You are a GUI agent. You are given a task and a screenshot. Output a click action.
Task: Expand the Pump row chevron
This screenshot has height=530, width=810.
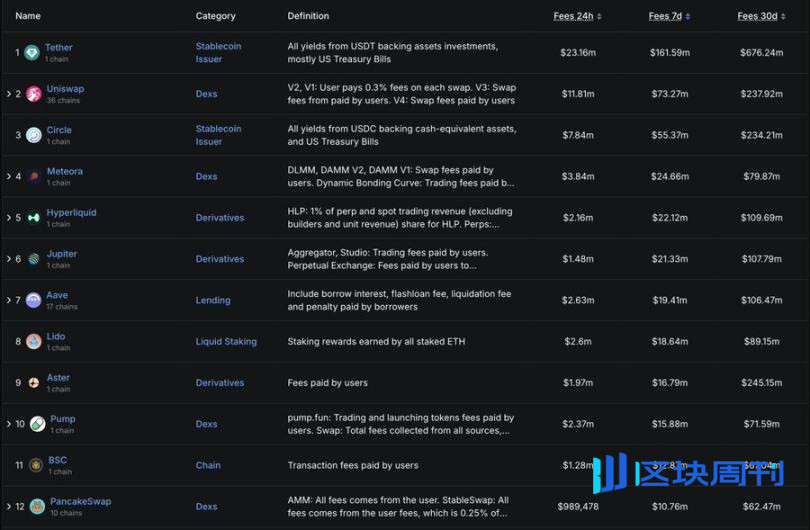8,424
